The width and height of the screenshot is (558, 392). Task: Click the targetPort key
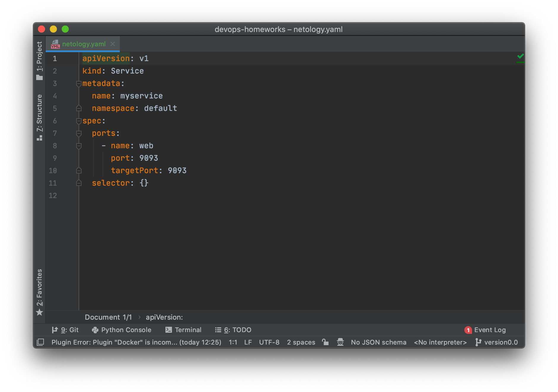(x=134, y=170)
